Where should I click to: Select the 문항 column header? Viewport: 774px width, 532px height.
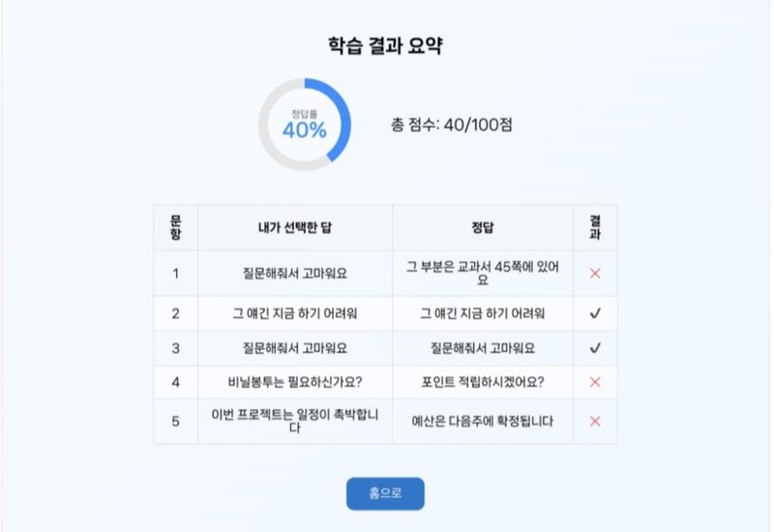[175, 227]
